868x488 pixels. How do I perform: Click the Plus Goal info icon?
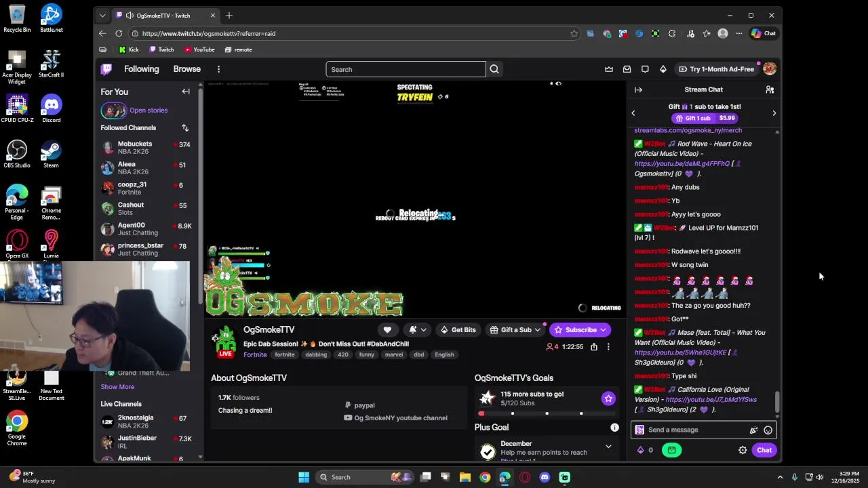pos(614,427)
